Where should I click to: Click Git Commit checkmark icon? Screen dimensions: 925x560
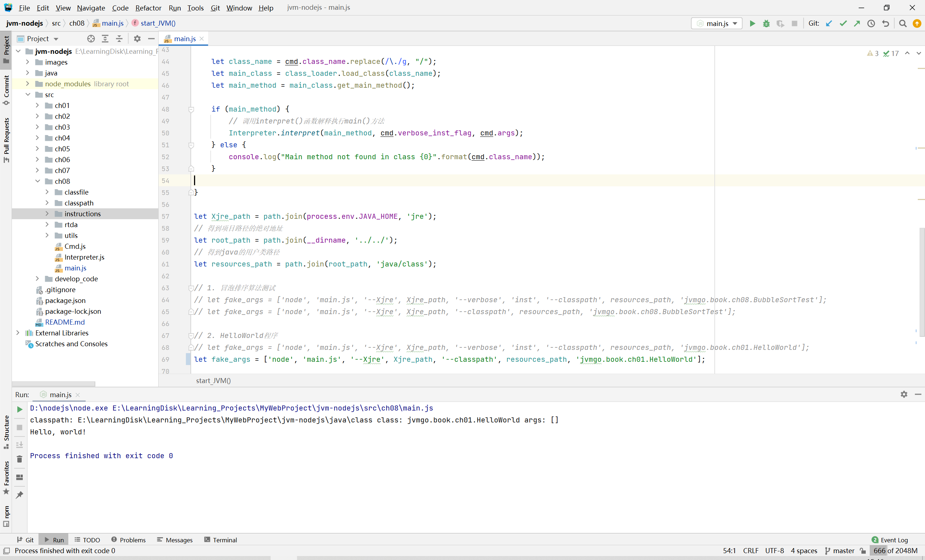(843, 23)
